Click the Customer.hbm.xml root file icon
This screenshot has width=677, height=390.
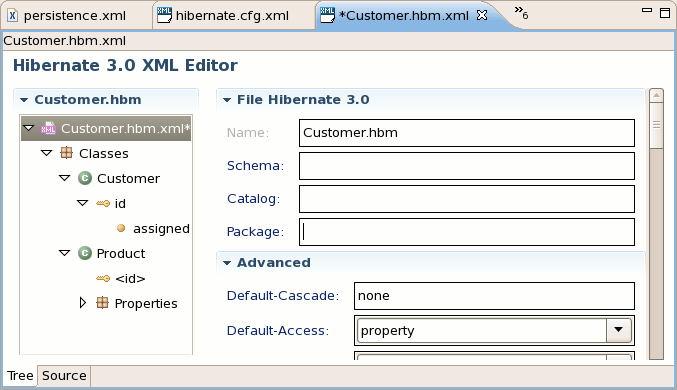pyautogui.click(x=48, y=128)
